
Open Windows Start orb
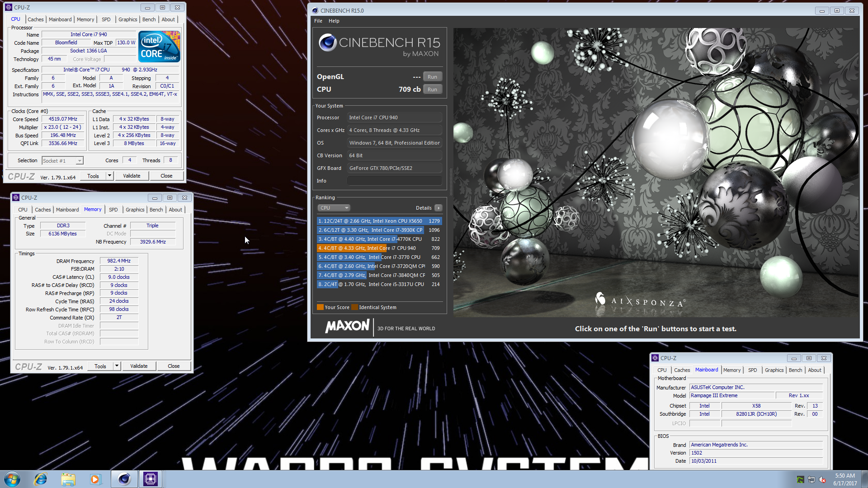(12, 479)
